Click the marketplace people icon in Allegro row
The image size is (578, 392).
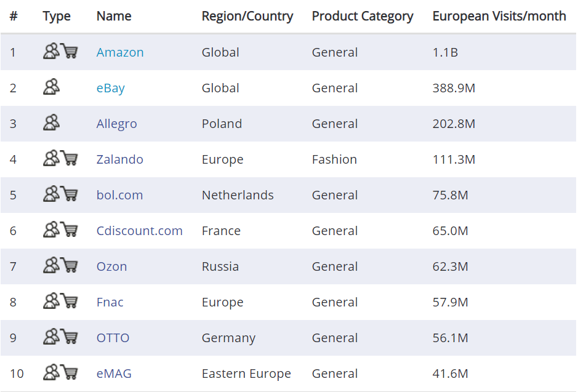click(51, 122)
